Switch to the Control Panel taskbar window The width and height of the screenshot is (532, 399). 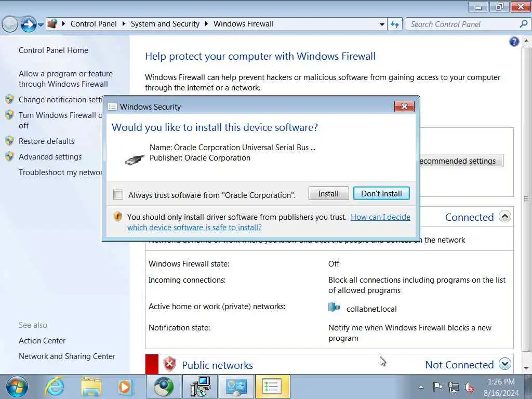click(x=236, y=387)
